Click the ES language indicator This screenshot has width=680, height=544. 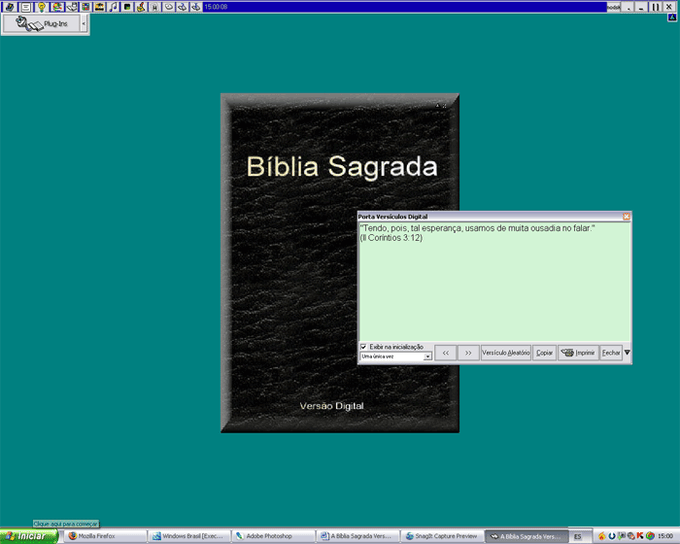(577, 537)
